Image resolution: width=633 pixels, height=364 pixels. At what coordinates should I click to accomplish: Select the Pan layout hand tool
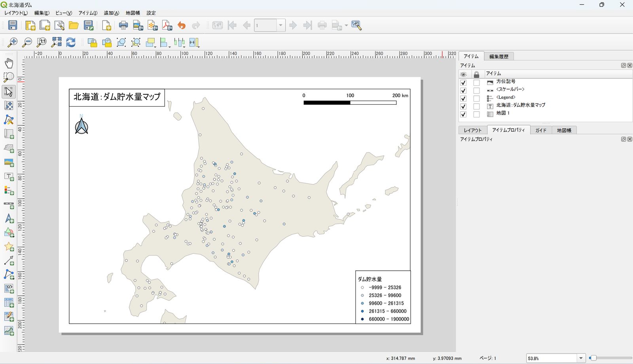click(x=9, y=63)
